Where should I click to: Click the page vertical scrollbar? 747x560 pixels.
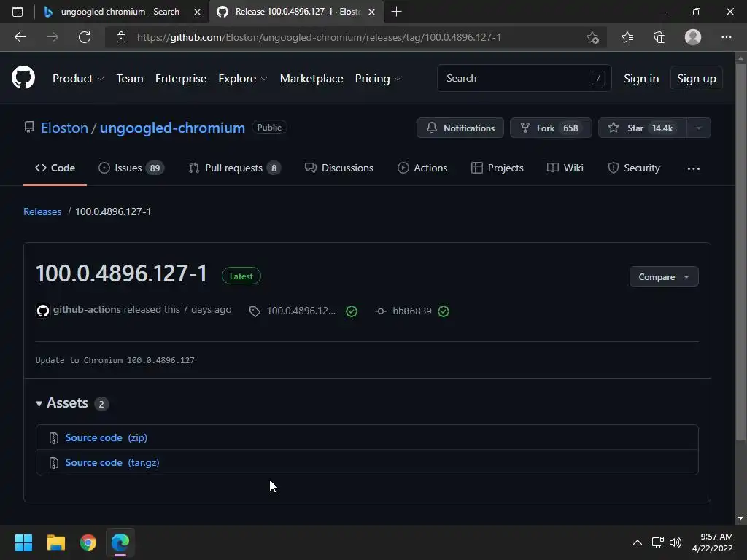(740, 252)
